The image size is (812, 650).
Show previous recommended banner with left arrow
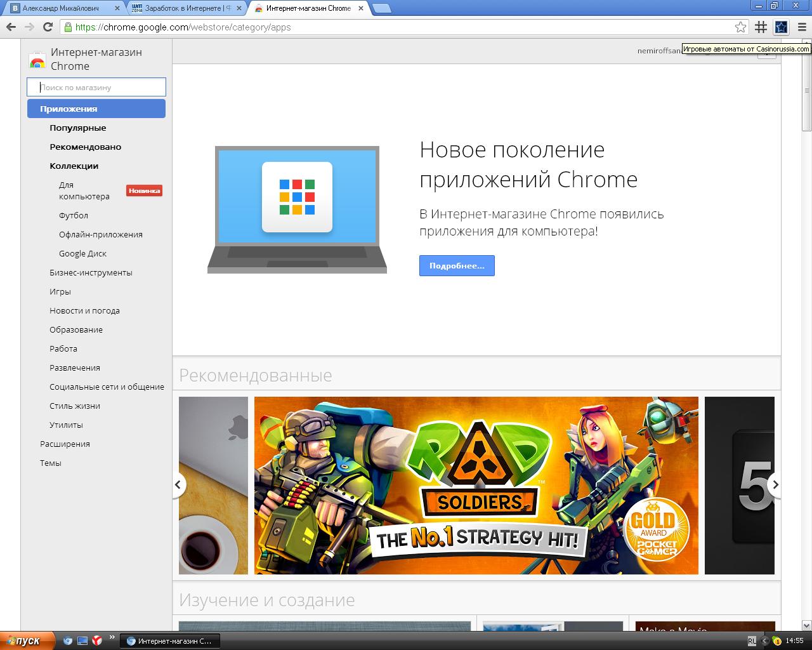(178, 485)
